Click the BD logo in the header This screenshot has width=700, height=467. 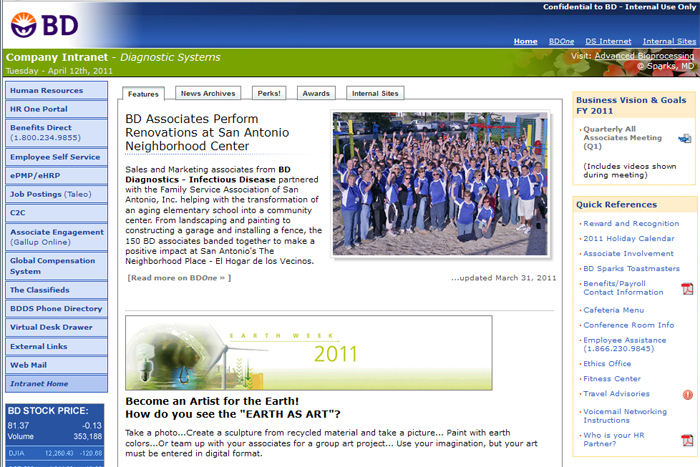[x=44, y=25]
